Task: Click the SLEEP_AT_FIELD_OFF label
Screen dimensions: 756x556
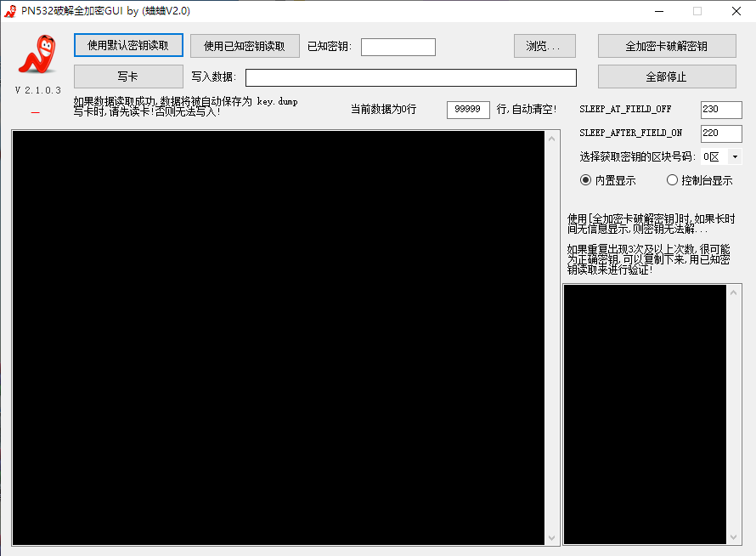Action: pos(625,109)
